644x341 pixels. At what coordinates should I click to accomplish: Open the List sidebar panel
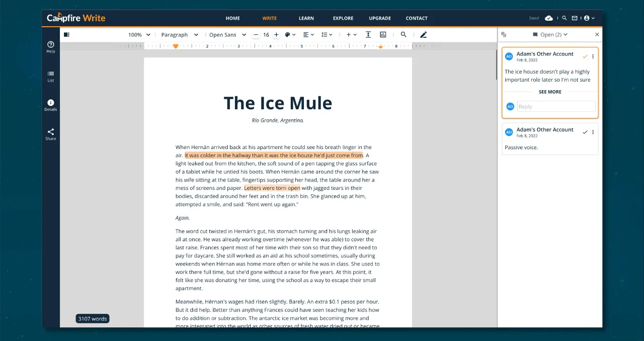(50, 76)
